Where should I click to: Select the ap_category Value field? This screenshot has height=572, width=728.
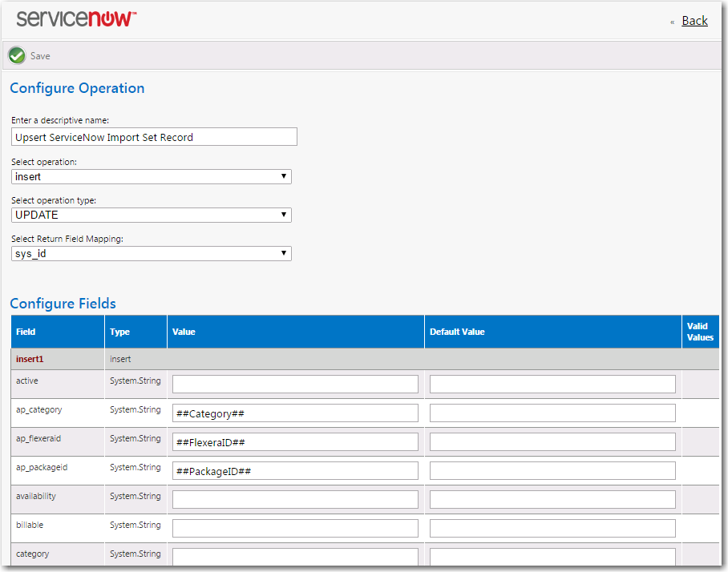[295, 413]
